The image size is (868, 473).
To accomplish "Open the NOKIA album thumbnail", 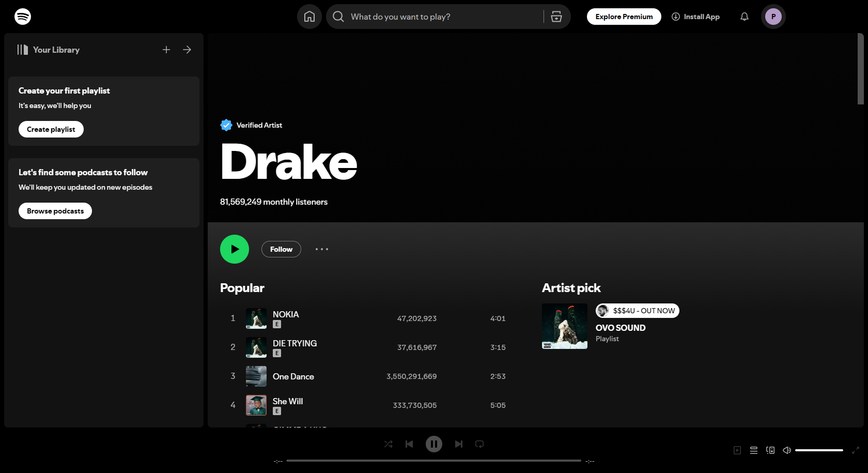I will (256, 318).
